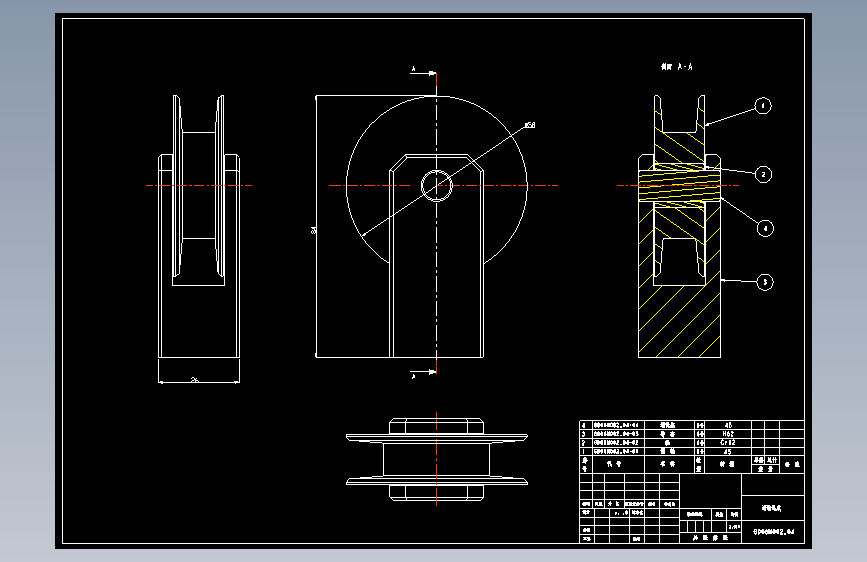Select the drawing number cell in the title block
Screen dimensions: 867x562
coord(773,532)
